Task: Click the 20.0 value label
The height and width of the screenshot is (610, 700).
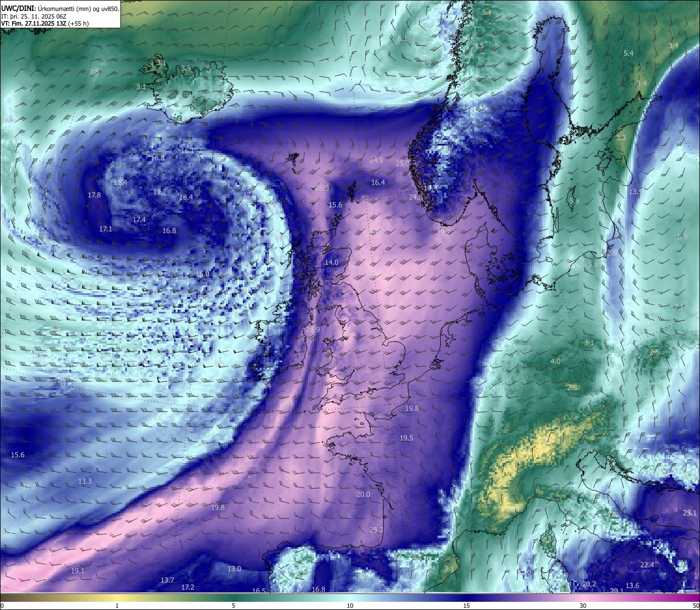Action: (363, 495)
